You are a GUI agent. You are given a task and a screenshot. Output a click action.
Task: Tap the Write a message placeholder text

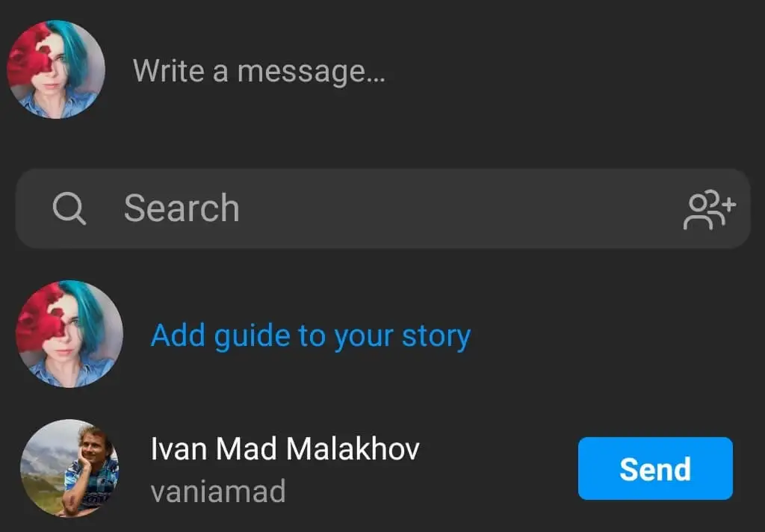click(x=259, y=71)
